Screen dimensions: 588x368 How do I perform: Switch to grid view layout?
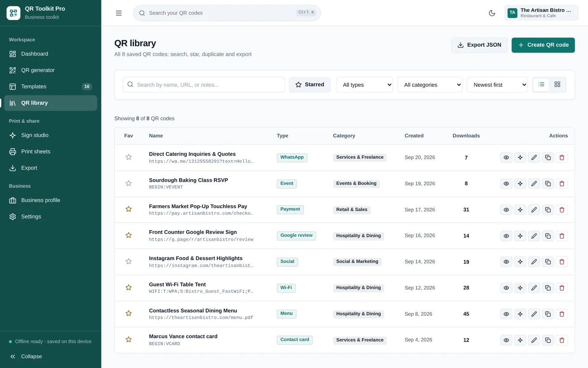click(x=557, y=85)
